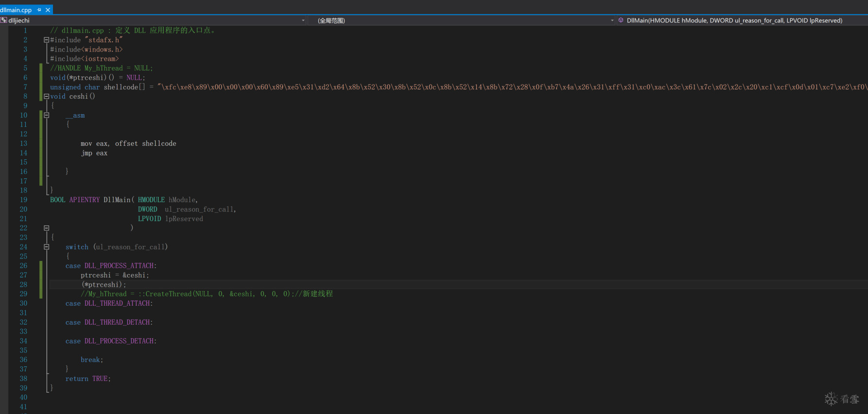Click the (*ptrceshi); call on line 28

(104, 285)
